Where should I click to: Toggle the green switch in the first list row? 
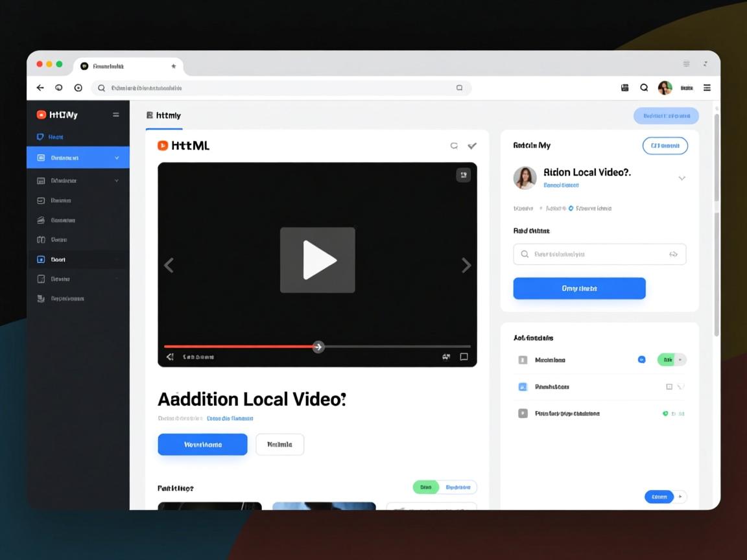click(671, 360)
